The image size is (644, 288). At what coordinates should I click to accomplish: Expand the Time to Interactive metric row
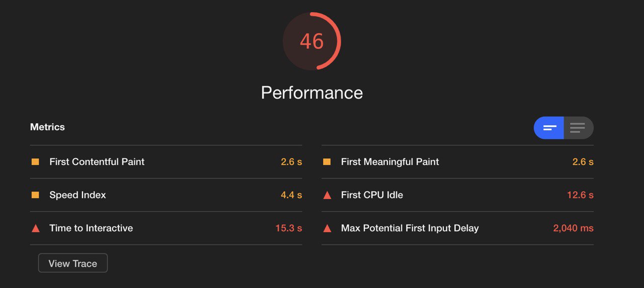coord(166,228)
